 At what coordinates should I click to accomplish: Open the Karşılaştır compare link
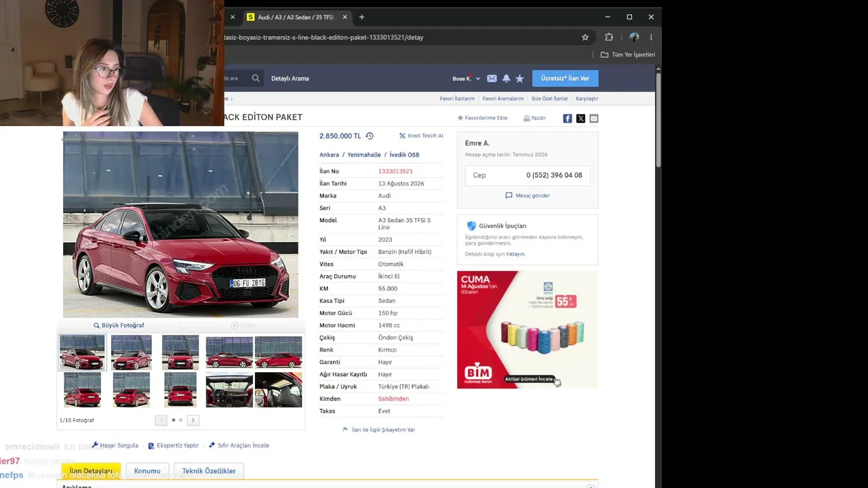(x=587, y=98)
